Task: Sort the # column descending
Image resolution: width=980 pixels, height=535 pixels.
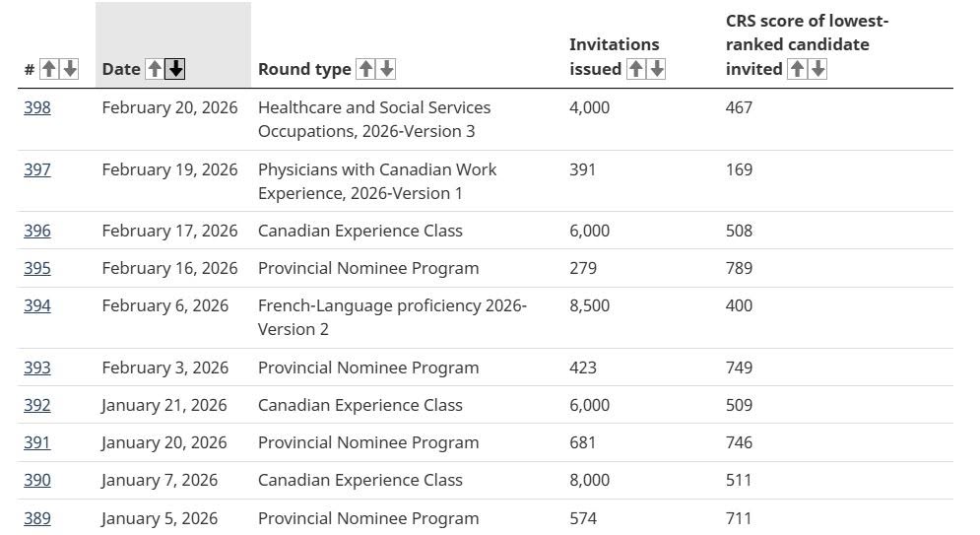Action: (x=70, y=69)
